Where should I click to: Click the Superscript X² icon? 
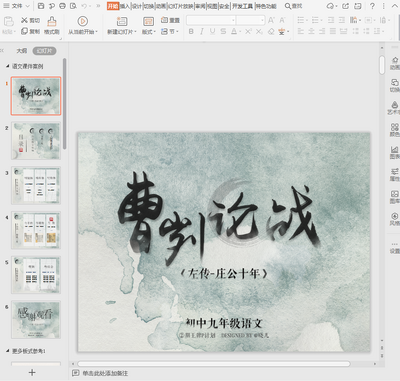pyautogui.click(x=248, y=31)
